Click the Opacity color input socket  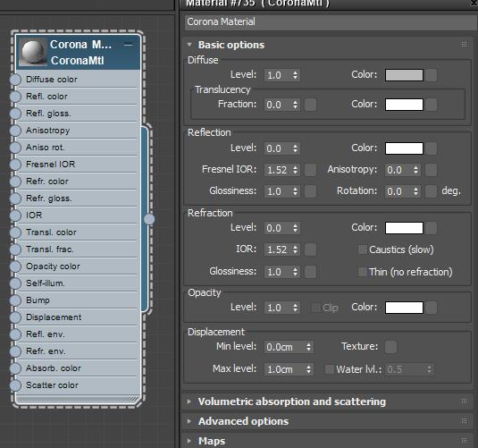pyautogui.click(x=15, y=266)
